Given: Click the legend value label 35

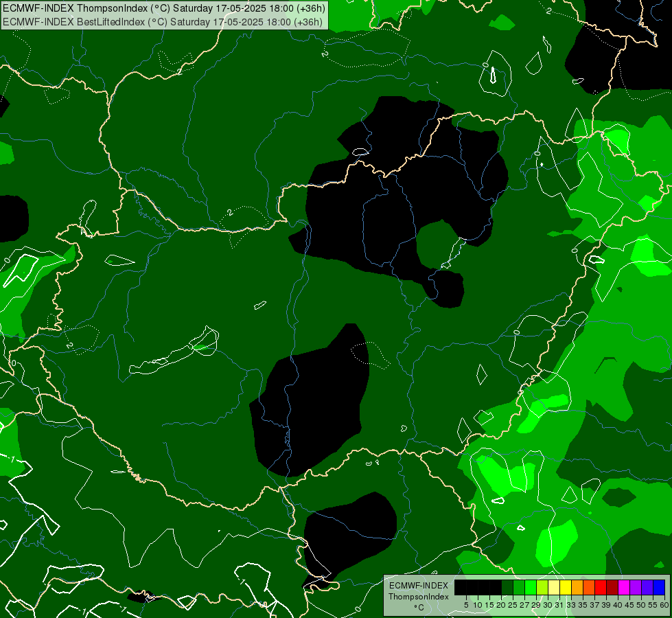Looking at the screenshot, I should [x=583, y=605].
